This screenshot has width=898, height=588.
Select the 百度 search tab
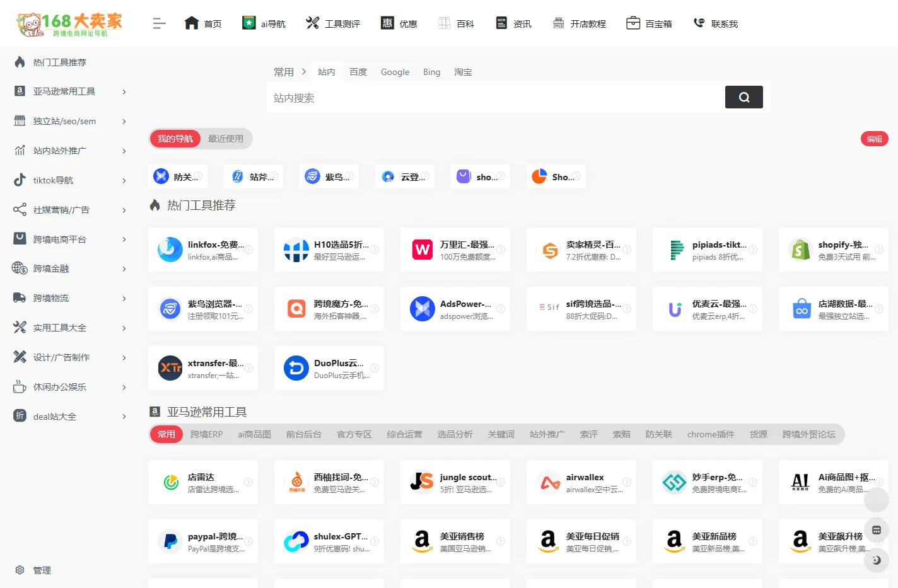358,72
